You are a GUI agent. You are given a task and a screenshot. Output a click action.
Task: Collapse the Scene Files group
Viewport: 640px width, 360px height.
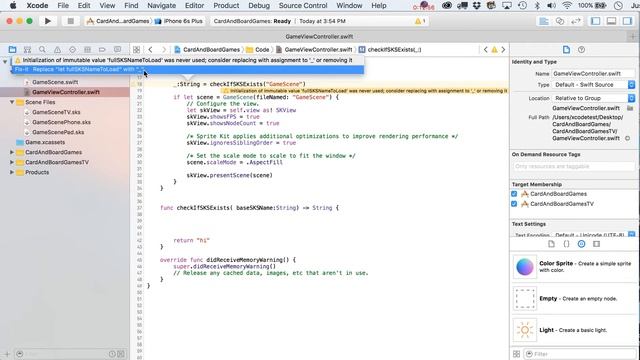point(12,102)
